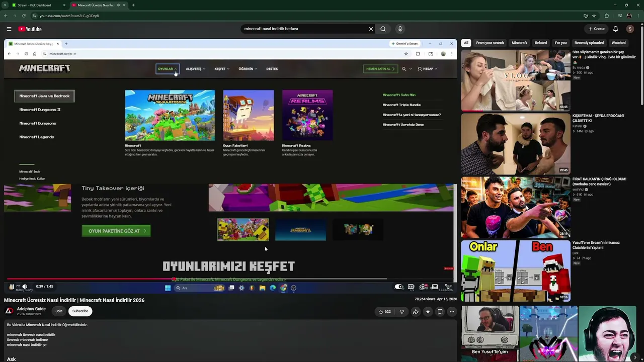Viewport: 644px width, 362px height.
Task: Filter suggestions by From your search
Action: tap(490, 43)
